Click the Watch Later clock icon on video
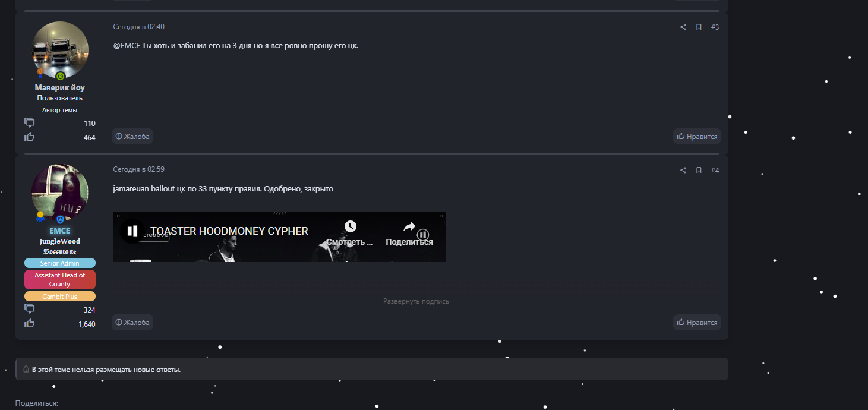Screen dimensions: 868x410 click(x=350, y=226)
